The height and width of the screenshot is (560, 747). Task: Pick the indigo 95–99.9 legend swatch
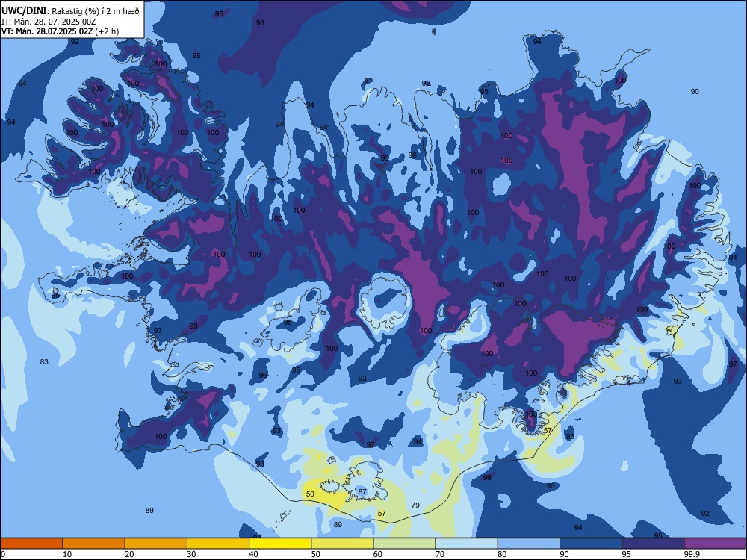[x=653, y=544]
